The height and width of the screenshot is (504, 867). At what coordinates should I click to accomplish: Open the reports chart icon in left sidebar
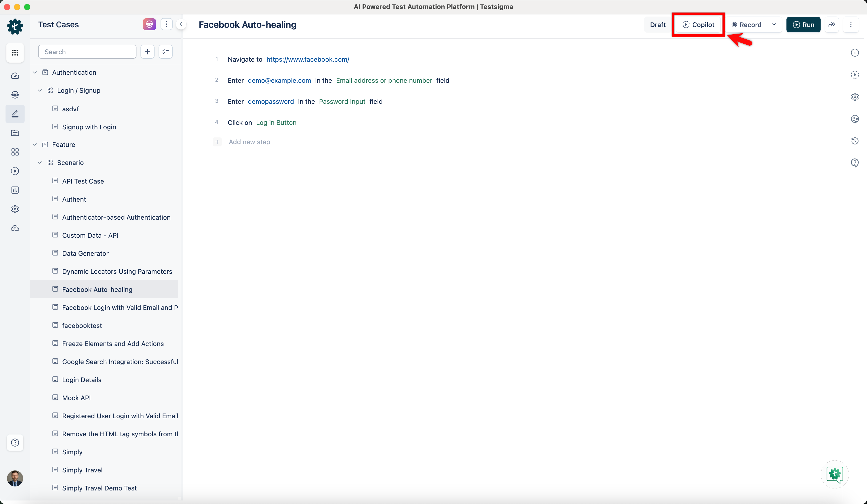coord(15,190)
